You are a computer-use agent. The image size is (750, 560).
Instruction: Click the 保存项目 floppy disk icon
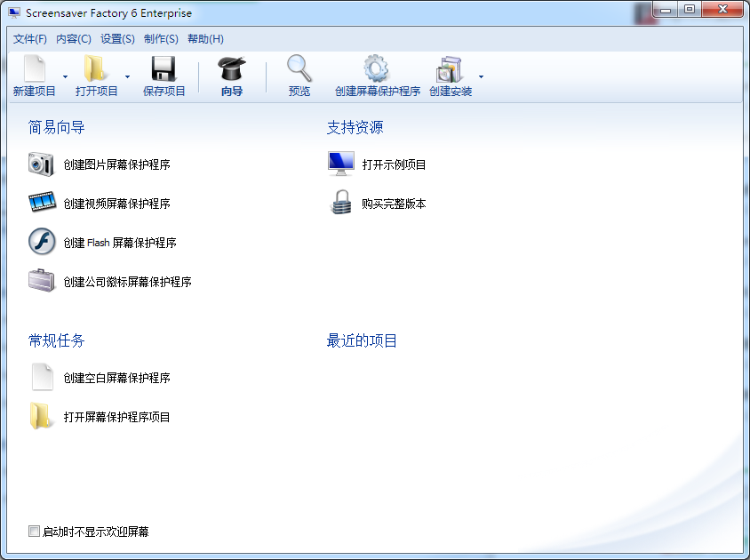[164, 69]
